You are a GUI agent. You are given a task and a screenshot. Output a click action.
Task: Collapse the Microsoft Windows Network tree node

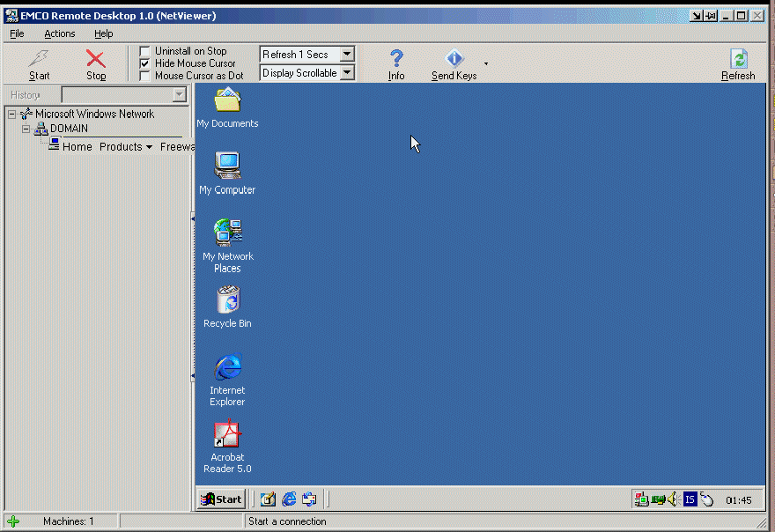point(11,115)
